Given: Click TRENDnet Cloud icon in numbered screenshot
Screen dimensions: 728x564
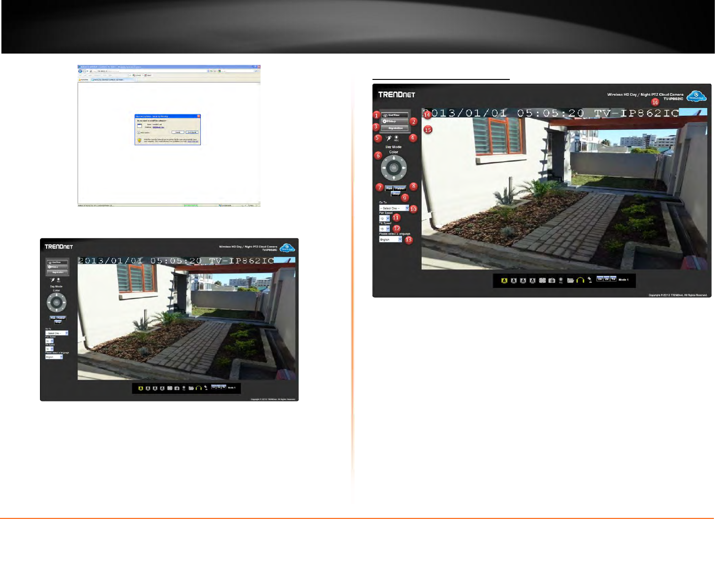Looking at the screenshot, I should click(x=696, y=96).
